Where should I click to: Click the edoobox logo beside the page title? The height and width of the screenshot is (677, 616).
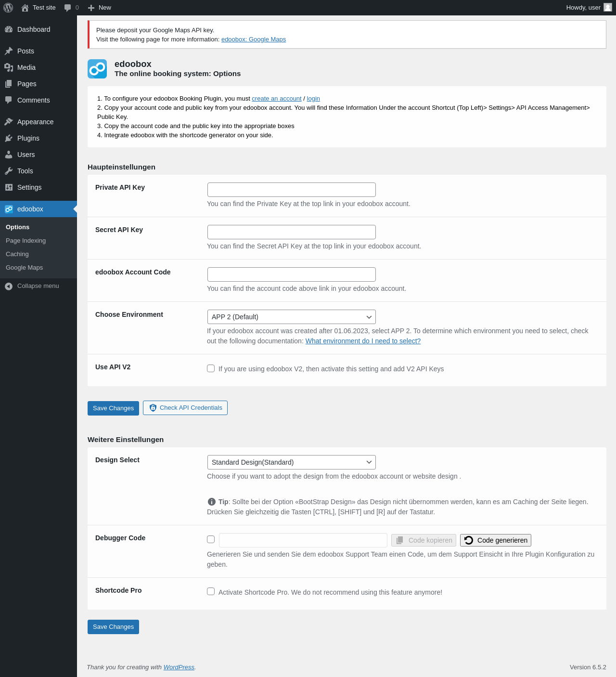pyautogui.click(x=97, y=69)
